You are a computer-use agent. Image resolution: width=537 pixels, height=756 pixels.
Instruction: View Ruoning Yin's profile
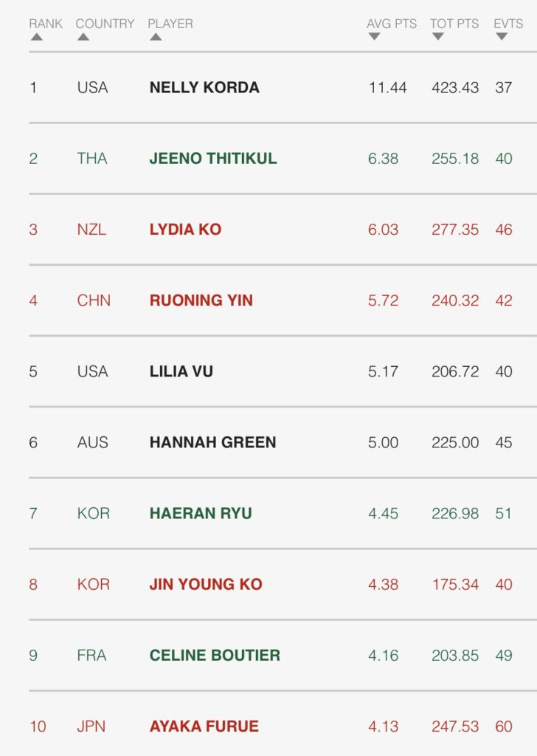pos(201,300)
